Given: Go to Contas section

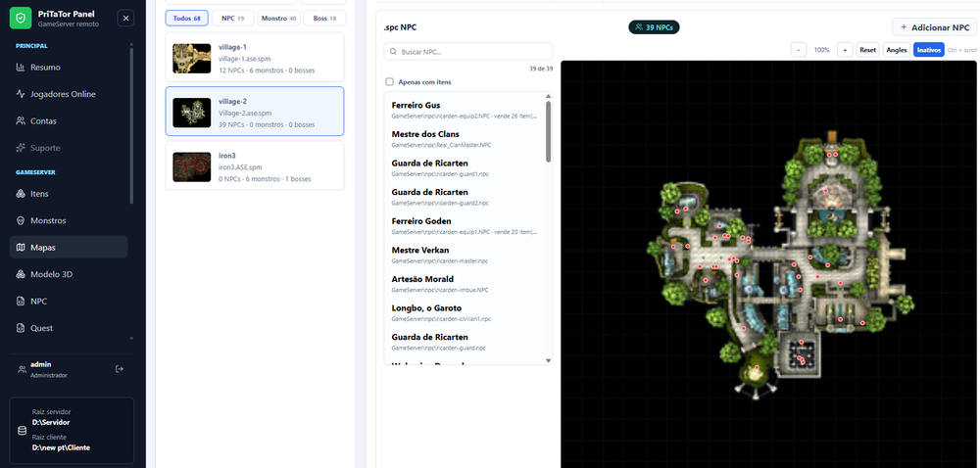Looking at the screenshot, I should pos(69,121).
